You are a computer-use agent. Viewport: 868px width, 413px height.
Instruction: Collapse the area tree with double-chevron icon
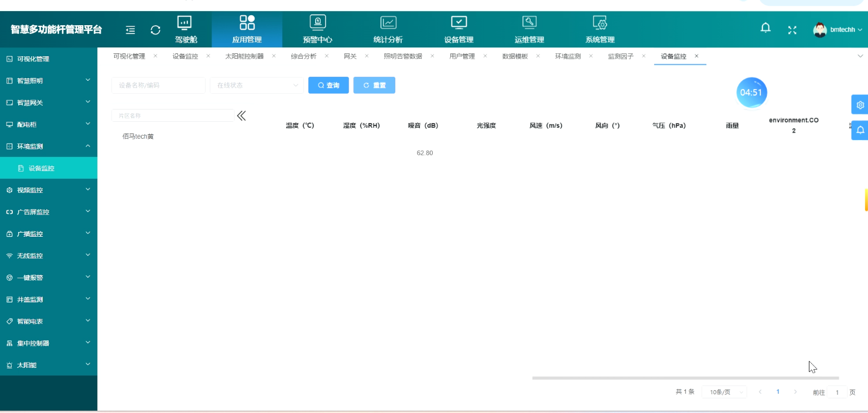click(241, 116)
